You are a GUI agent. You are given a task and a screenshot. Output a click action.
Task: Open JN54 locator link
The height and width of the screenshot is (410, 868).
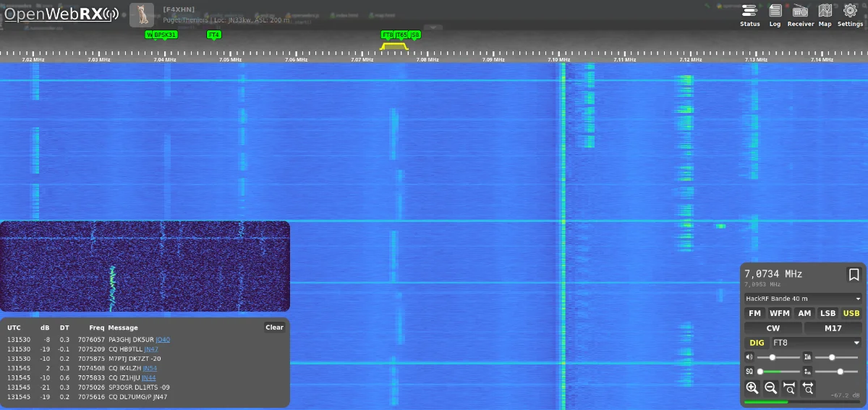[150, 368]
